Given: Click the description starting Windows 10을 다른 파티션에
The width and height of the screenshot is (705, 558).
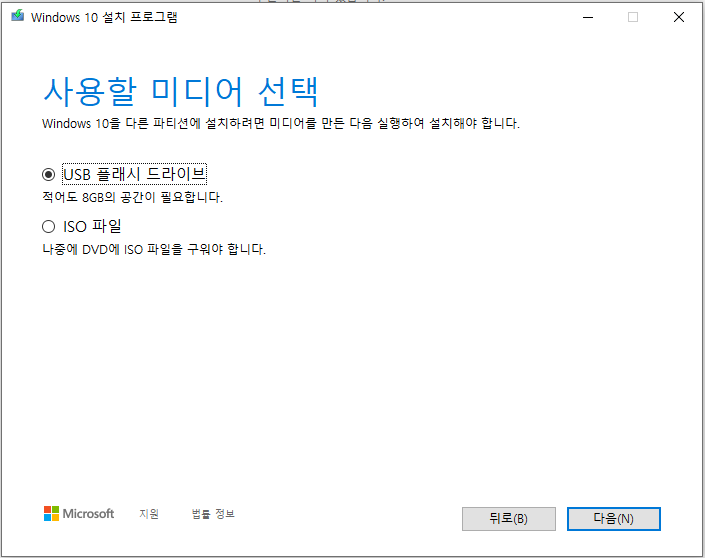Looking at the screenshot, I should (x=281, y=123).
